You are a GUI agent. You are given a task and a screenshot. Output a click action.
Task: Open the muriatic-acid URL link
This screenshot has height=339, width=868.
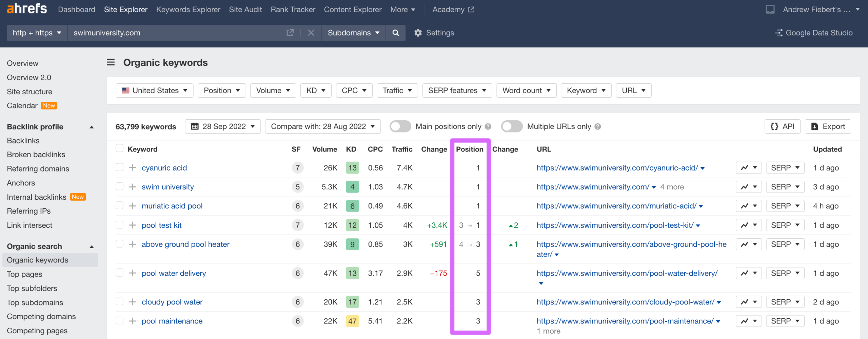(x=616, y=206)
